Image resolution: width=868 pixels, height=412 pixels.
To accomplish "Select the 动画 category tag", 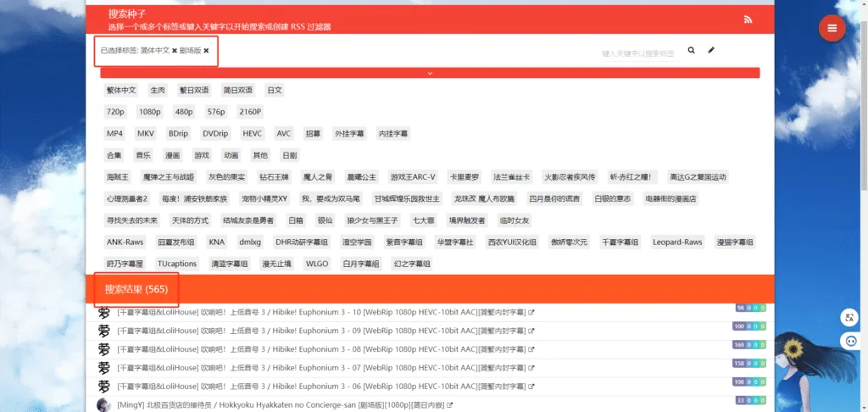I will point(231,156).
